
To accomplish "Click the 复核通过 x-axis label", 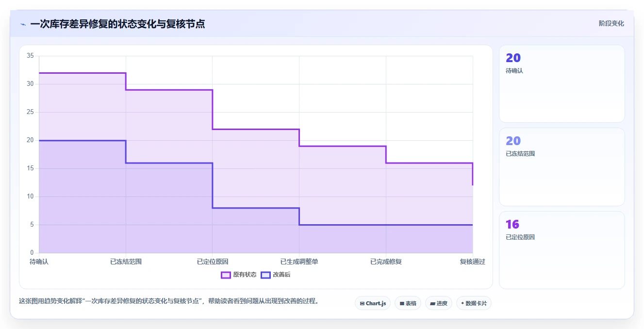I will (x=472, y=262).
